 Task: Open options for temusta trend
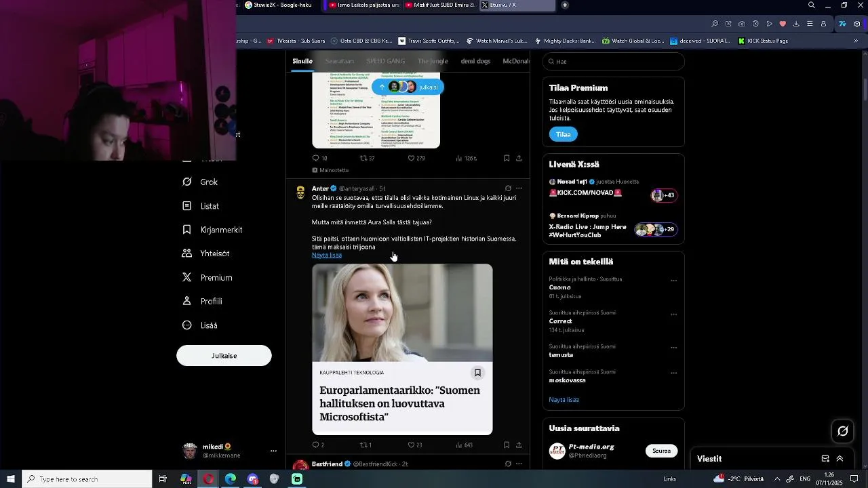(673, 348)
